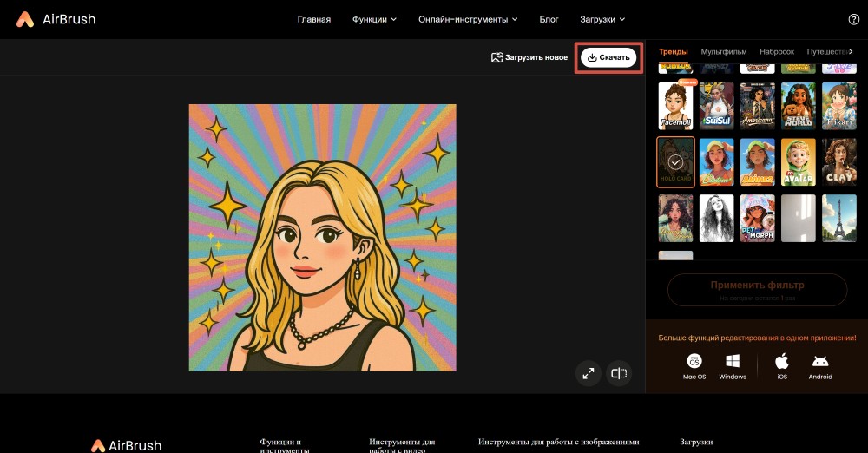Click the AirBrush logo in header
Screen dimensions: 868x453
tap(56, 19)
